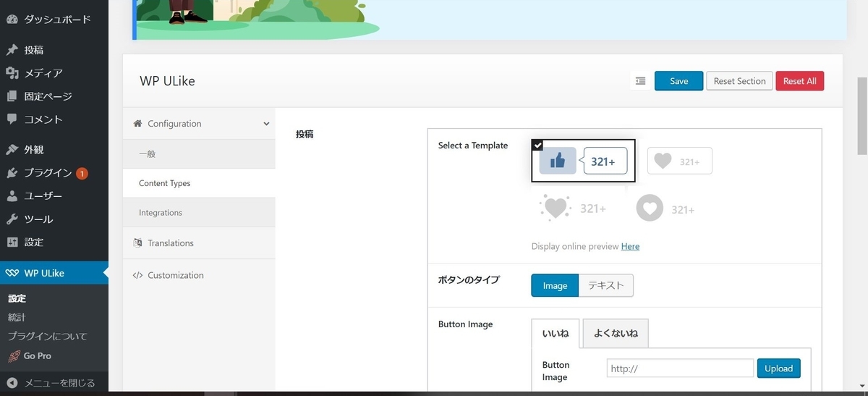This screenshot has width=868, height=396.
Task: Open 統計 statistics submenu link
Action: [17, 317]
